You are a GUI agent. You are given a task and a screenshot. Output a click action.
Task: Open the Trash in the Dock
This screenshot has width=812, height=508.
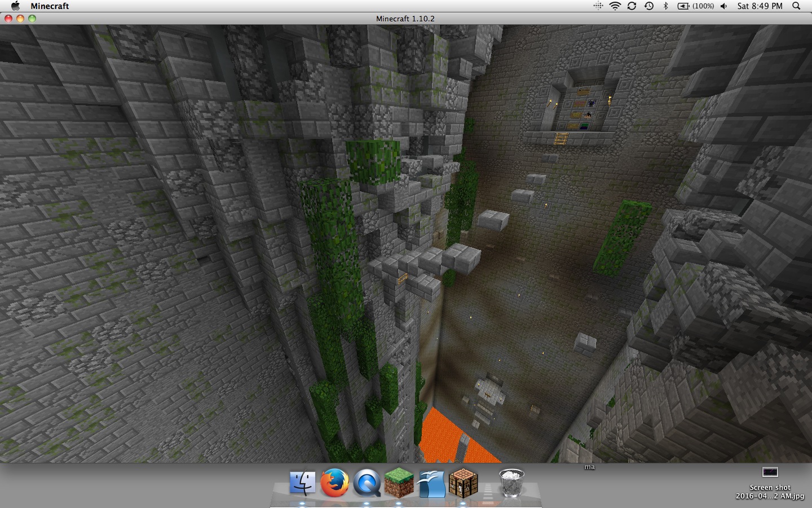512,483
